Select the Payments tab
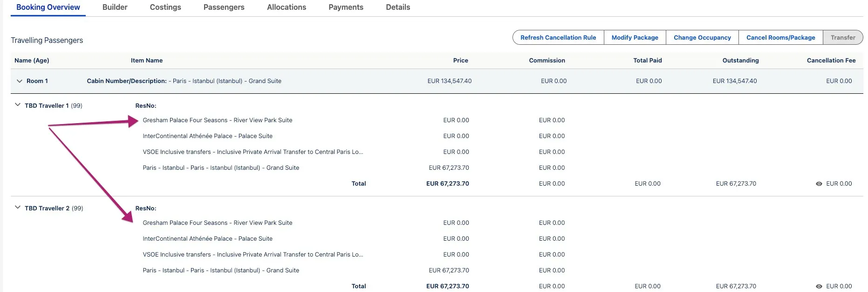868x292 pixels. click(346, 7)
